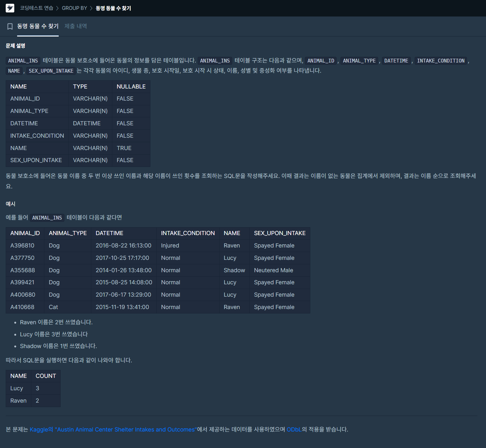Image resolution: width=486 pixels, height=448 pixels.
Task: Click the 2016-08-22 16:13:00 datetime cell
Action: tap(124, 246)
